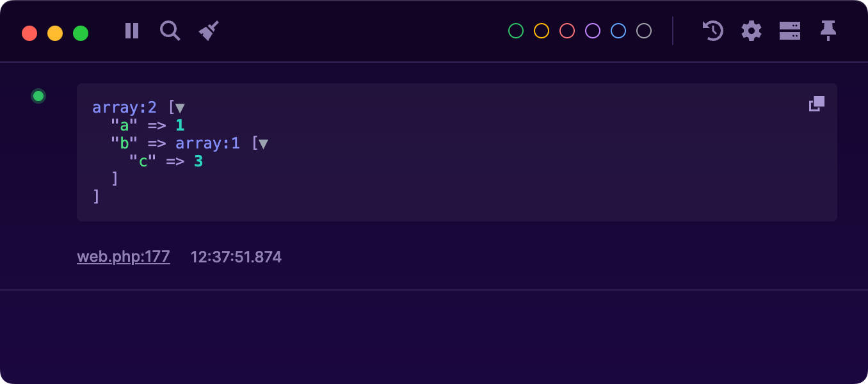Copy the array dump output
The height and width of the screenshot is (384, 868).
point(816,103)
